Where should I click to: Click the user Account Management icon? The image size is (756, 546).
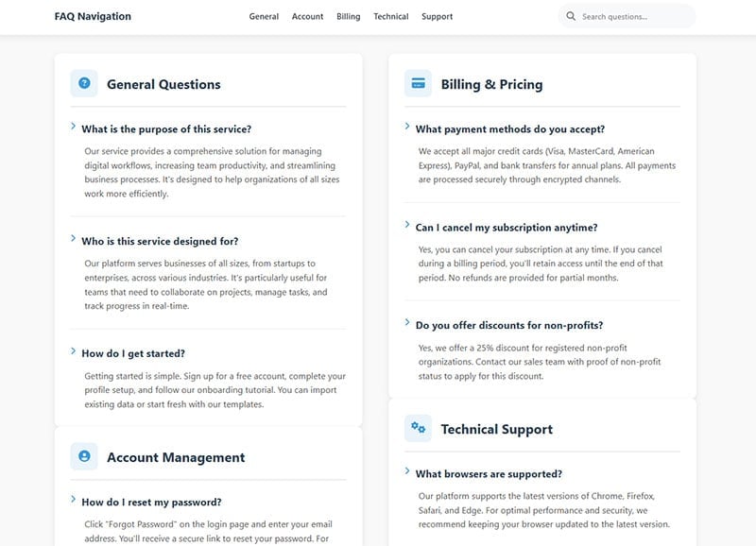tap(84, 457)
